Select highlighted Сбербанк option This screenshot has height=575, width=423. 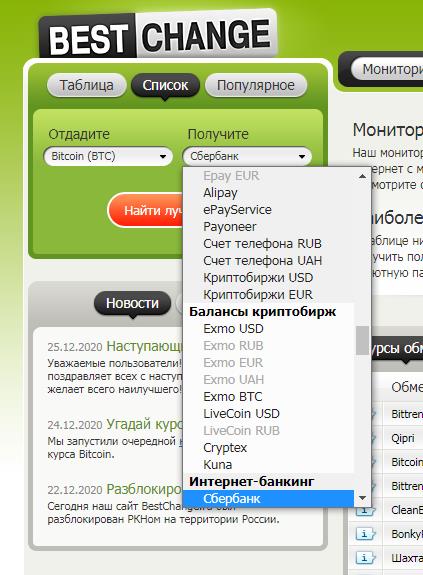[268, 499]
